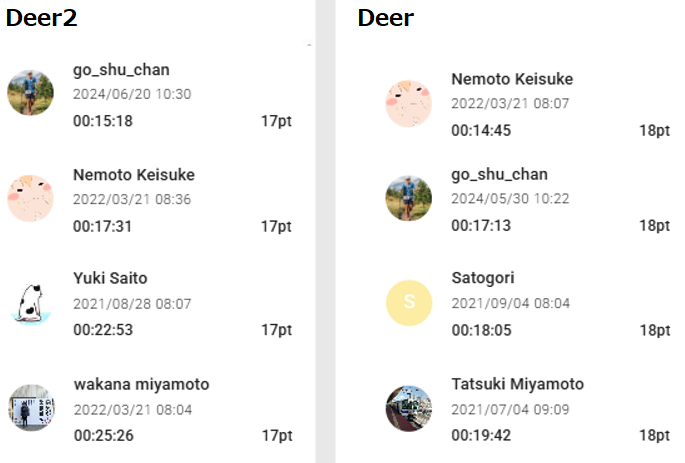
Task: Open Yuki Saito's cow avatar
Action: point(30,303)
